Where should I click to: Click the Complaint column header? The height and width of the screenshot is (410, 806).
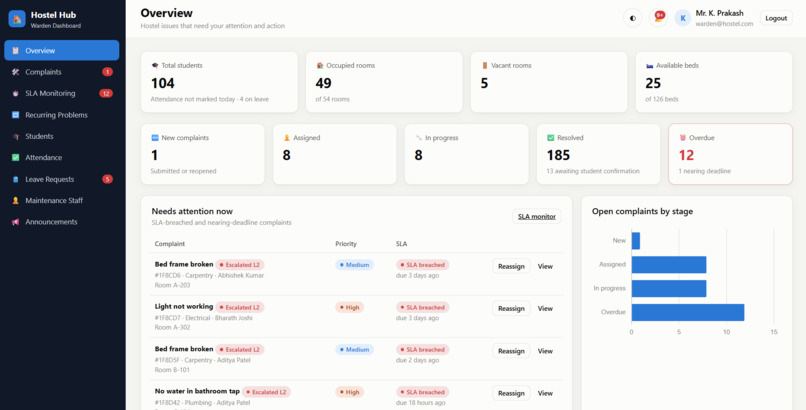click(x=170, y=244)
